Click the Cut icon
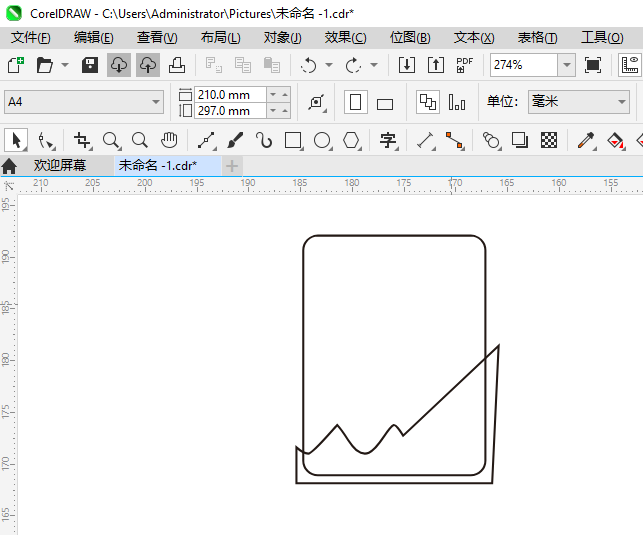The height and width of the screenshot is (535, 643). point(214,65)
